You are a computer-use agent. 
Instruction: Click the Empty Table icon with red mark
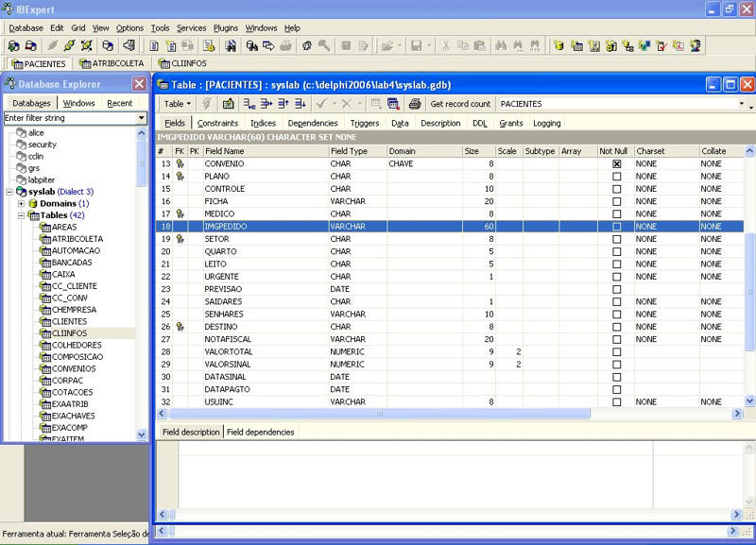[393, 104]
